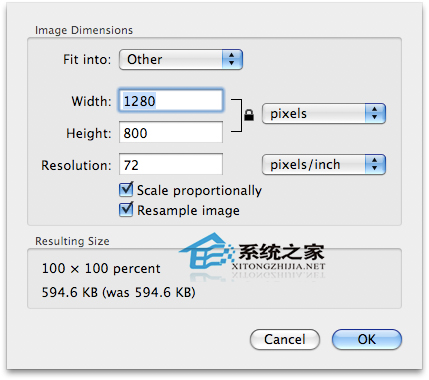429x380 pixels.
Task: Open the pixels unit dropdown
Action: pos(324,114)
